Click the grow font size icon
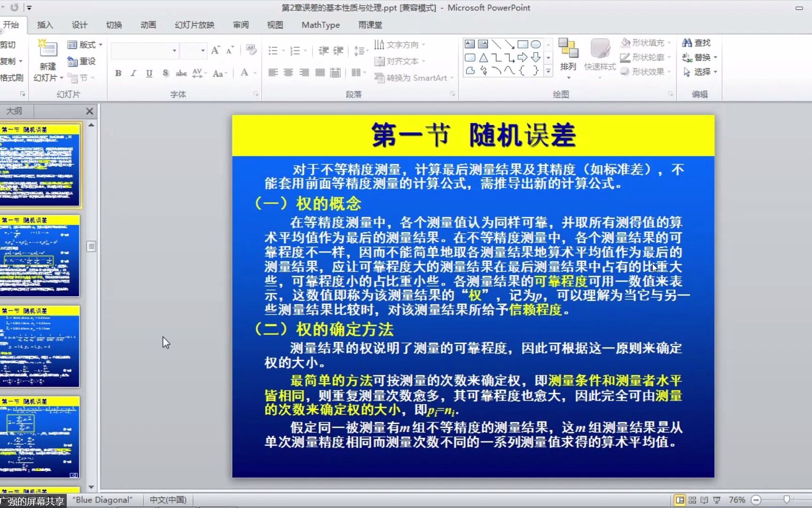Image resolution: width=812 pixels, height=508 pixels. pyautogui.click(x=215, y=50)
